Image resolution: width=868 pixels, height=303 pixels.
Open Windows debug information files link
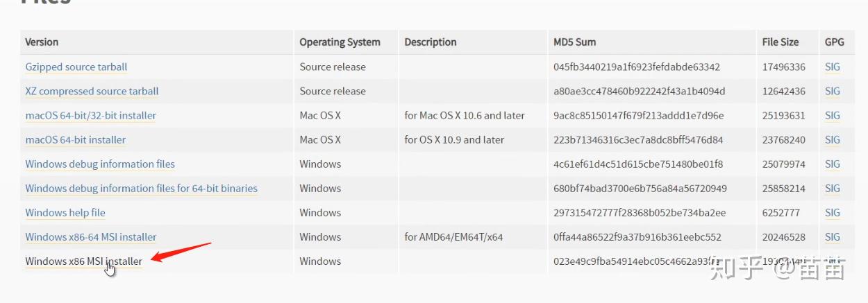[100, 164]
